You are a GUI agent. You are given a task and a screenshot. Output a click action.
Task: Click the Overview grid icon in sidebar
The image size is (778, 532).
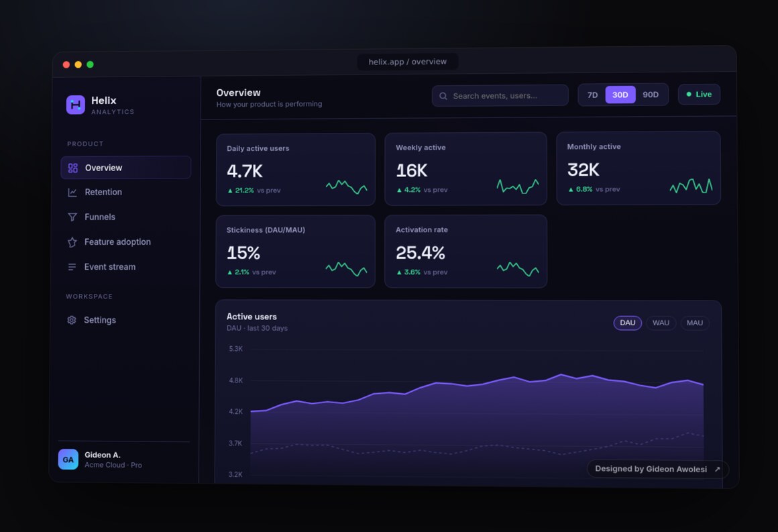pyautogui.click(x=72, y=168)
